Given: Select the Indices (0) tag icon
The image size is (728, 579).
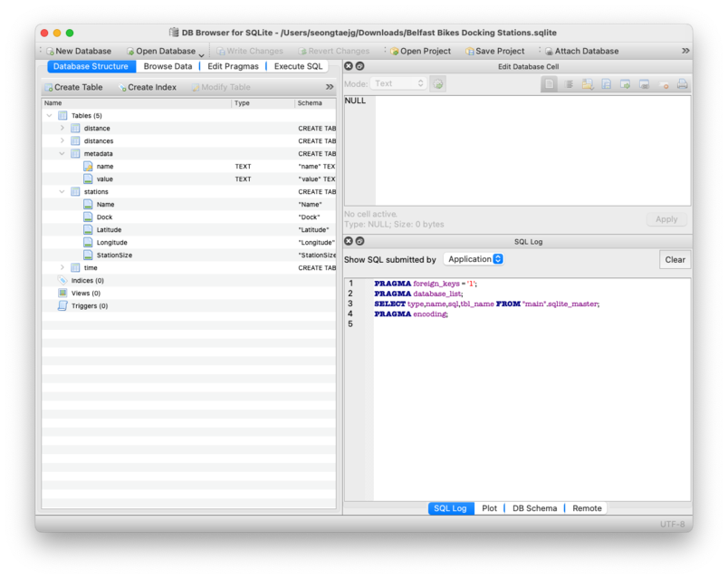Looking at the screenshot, I should pyautogui.click(x=62, y=280).
